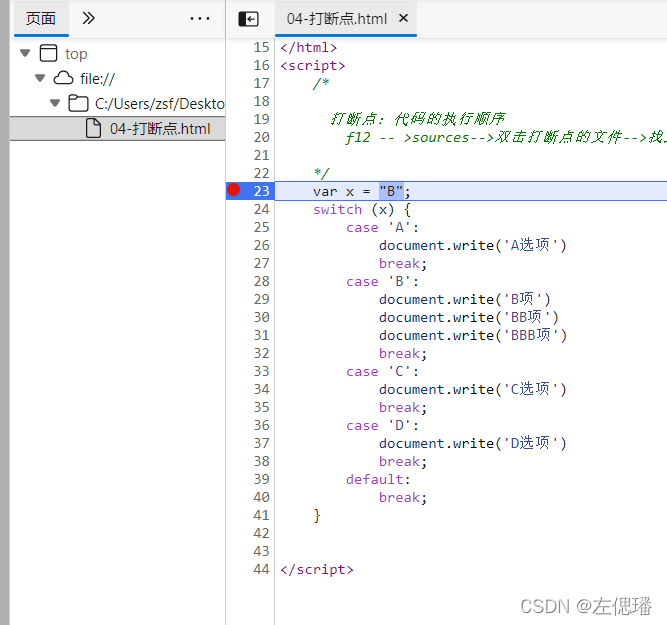The image size is (667, 625).
Task: Select the top entry in tree
Action: coord(76,54)
